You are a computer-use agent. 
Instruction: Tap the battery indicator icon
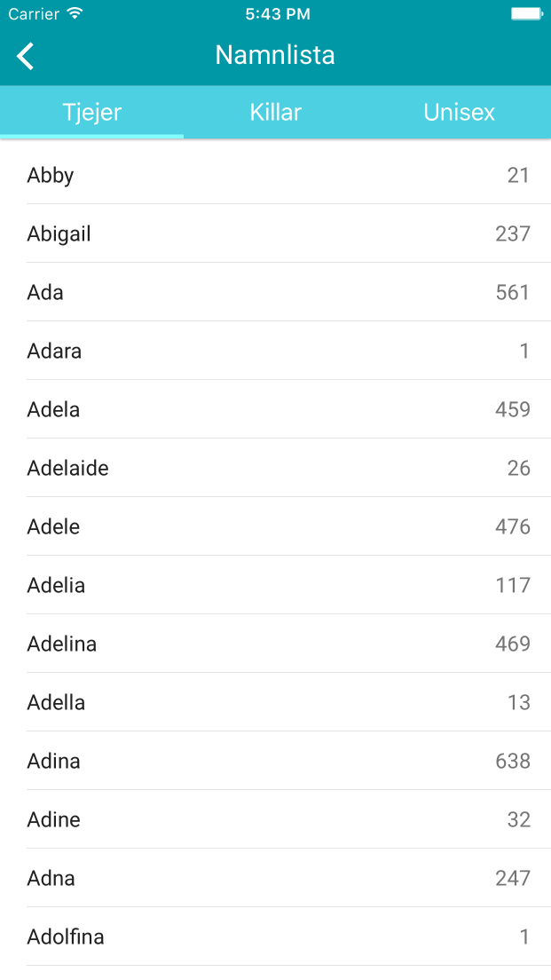pyautogui.click(x=526, y=13)
